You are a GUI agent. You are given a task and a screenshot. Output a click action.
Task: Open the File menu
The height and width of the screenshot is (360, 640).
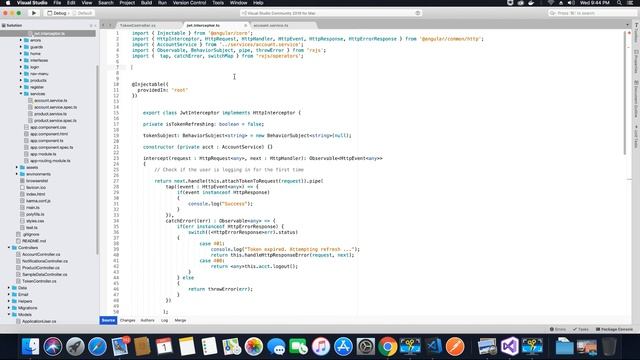point(57,2)
